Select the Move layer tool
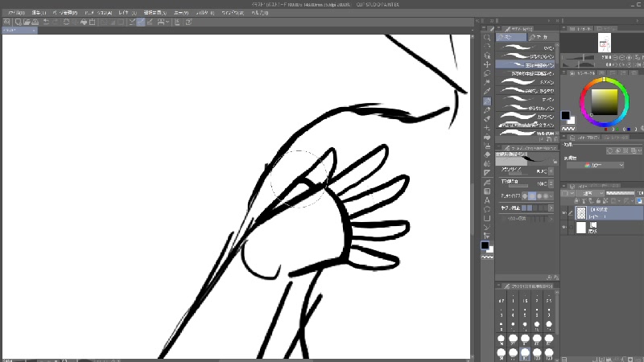644x362 pixels. (487, 56)
